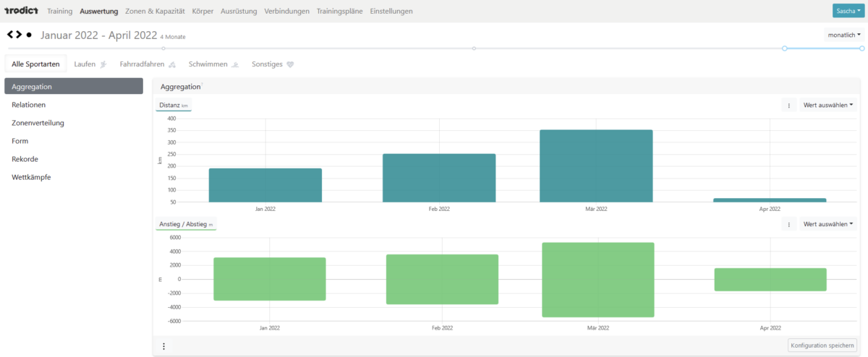868x357 pixels.
Task: Go to the next time period arrow
Action: point(19,34)
